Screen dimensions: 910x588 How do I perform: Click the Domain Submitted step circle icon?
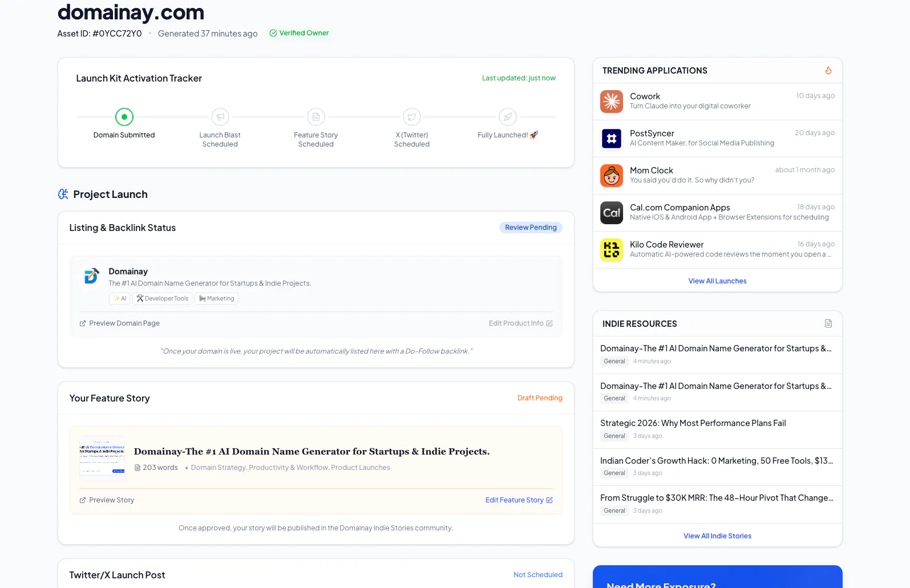124,117
